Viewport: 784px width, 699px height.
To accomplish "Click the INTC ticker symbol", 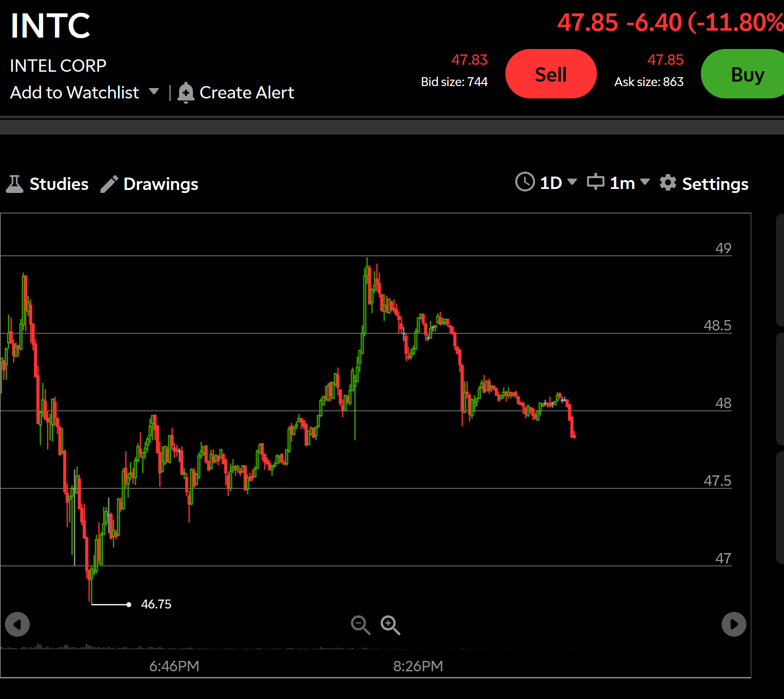I will click(x=50, y=26).
